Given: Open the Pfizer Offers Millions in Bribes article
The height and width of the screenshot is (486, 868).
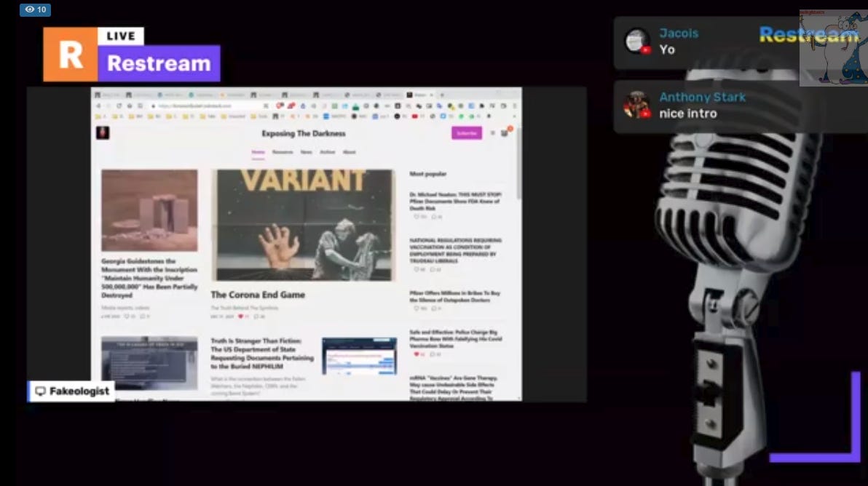Looking at the screenshot, I should coord(455,296).
